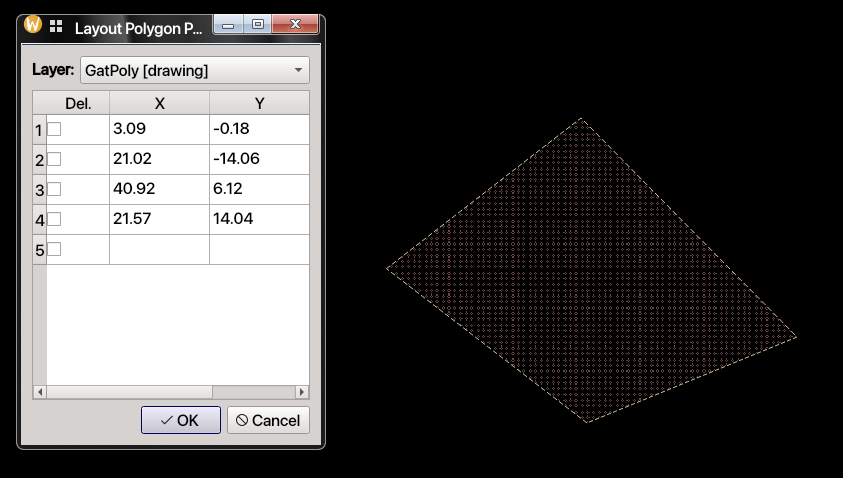
Task: Click the grid icon beside the window title
Action: (x=56, y=27)
